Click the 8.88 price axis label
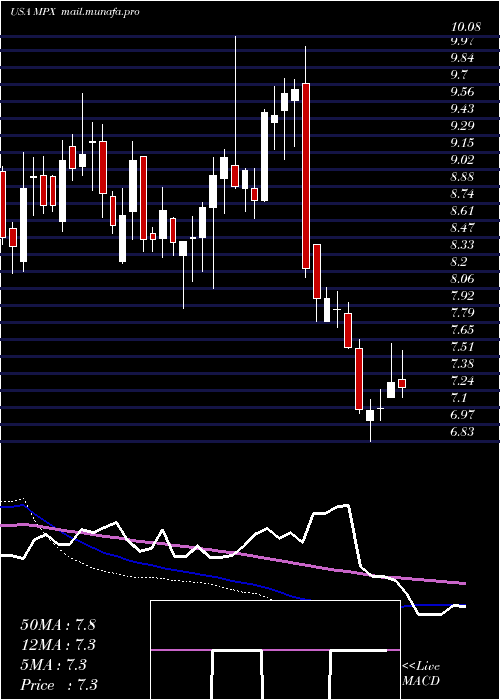Screen dimensions: 500x700 pyautogui.click(x=462, y=177)
